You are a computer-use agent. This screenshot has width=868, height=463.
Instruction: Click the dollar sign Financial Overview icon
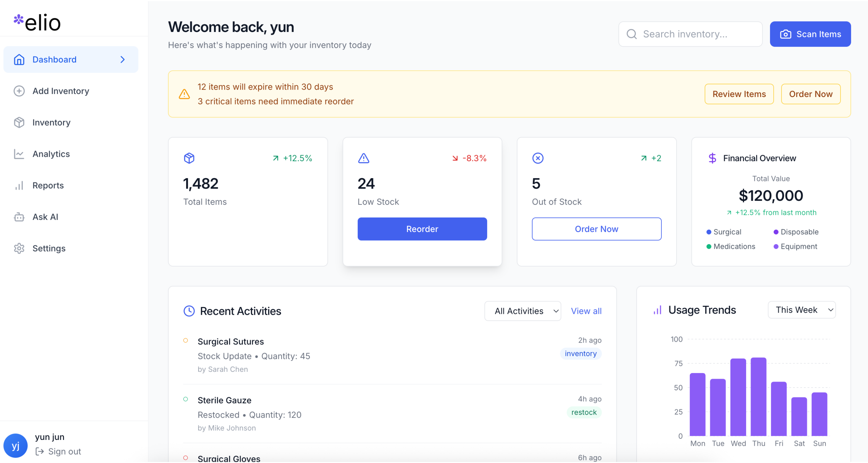pyautogui.click(x=713, y=158)
